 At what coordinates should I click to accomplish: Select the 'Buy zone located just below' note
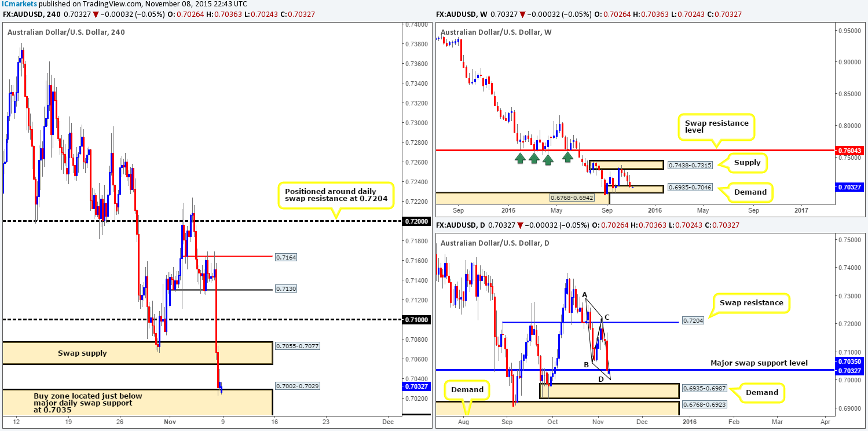point(87,403)
